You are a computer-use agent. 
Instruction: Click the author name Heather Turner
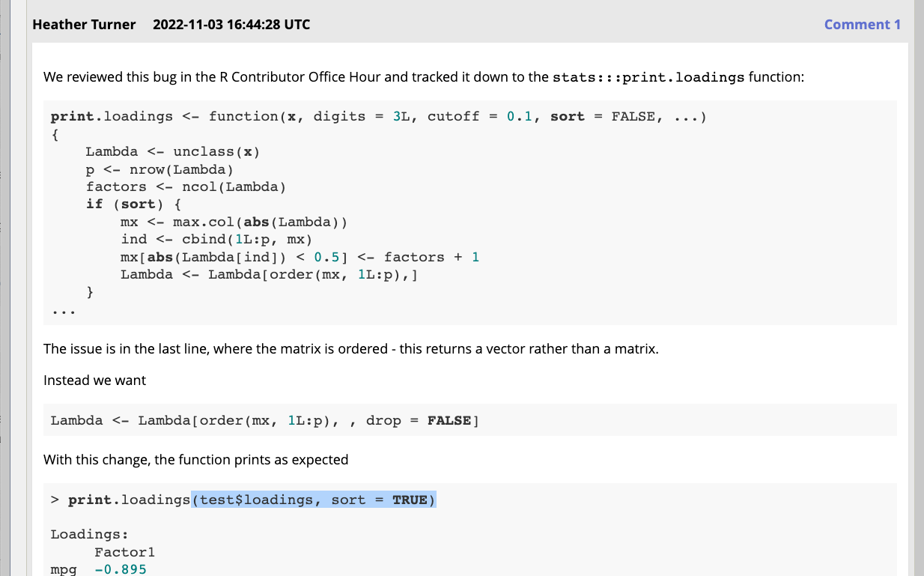coord(84,25)
